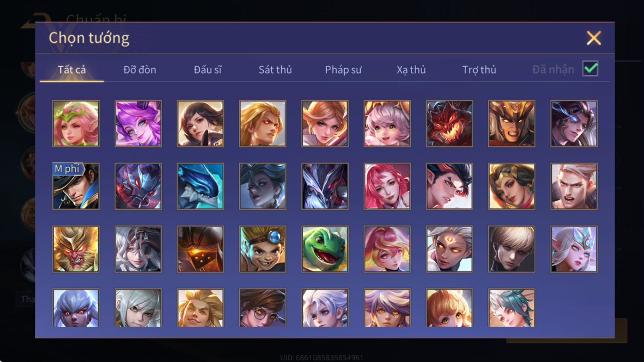Open the Sát thủ tab
The width and height of the screenshot is (644, 362).
(275, 70)
